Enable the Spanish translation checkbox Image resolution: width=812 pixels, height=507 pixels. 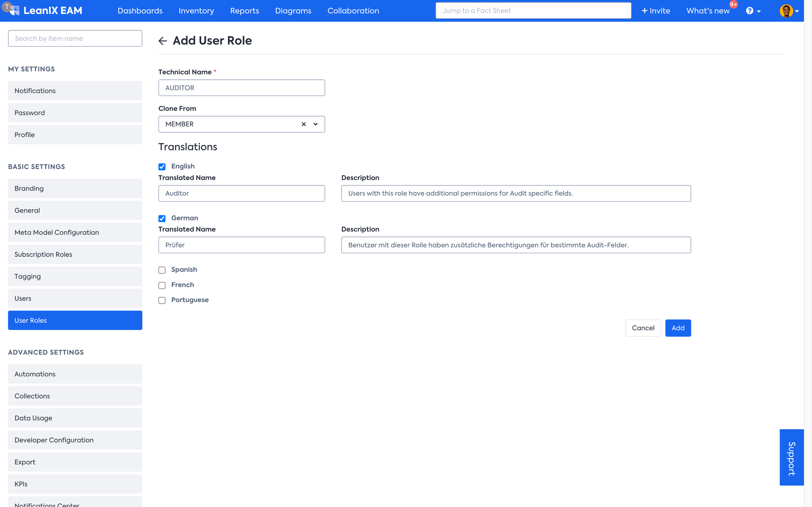pos(162,270)
